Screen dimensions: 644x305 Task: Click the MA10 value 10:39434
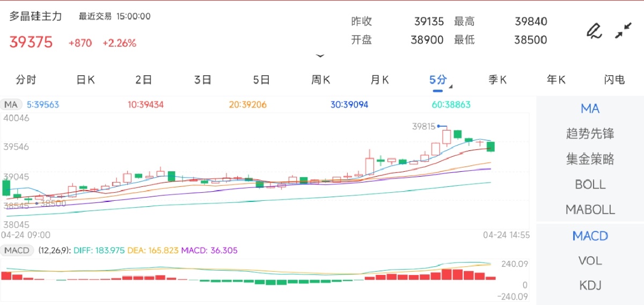pyautogui.click(x=145, y=105)
